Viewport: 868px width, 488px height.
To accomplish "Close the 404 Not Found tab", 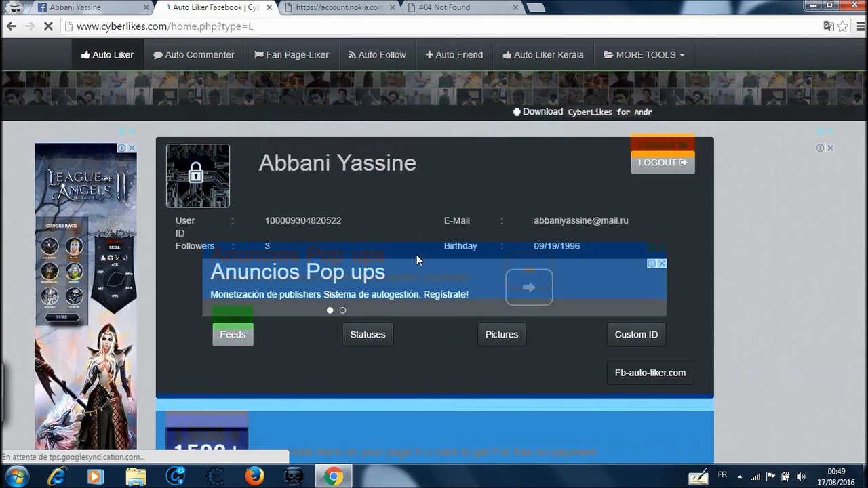I will click(515, 7).
